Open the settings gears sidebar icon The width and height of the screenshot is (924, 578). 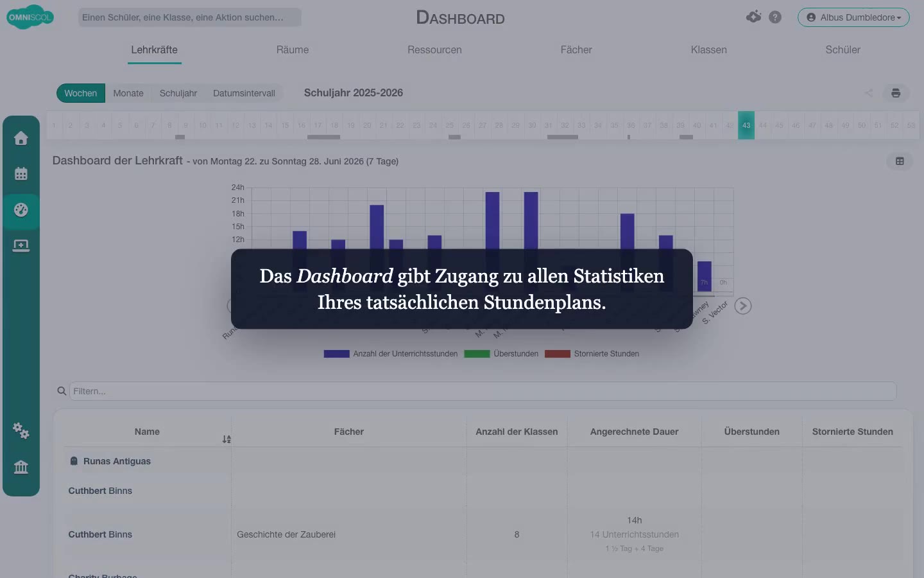tap(21, 430)
